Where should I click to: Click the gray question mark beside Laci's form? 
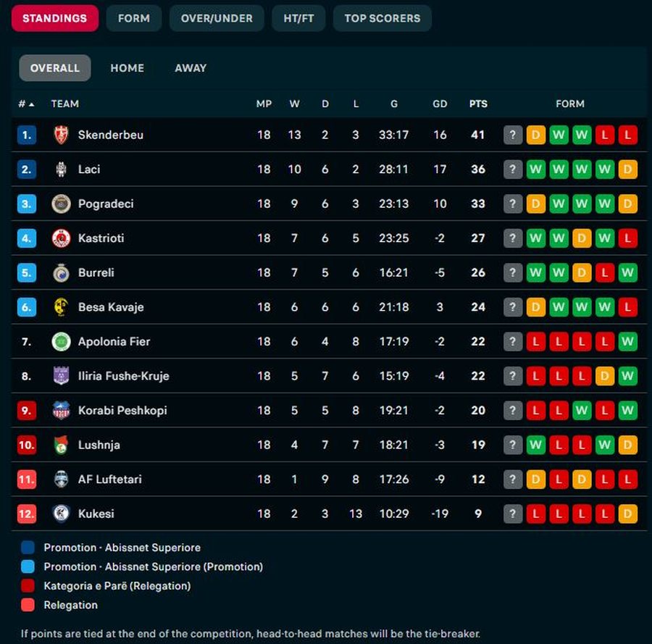[x=513, y=170]
